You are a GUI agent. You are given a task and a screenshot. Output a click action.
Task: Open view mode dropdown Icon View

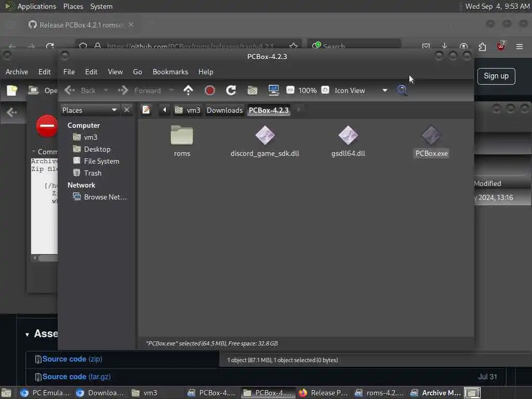(361, 90)
